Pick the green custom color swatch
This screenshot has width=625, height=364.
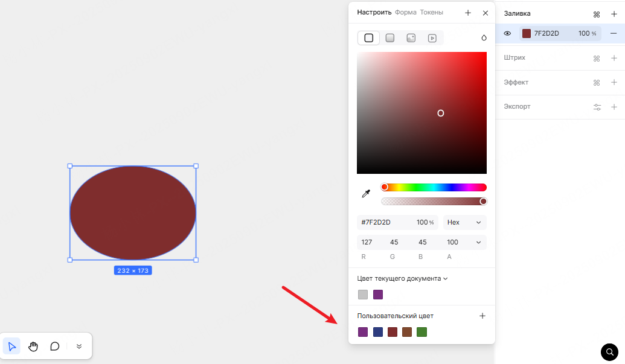point(421,332)
